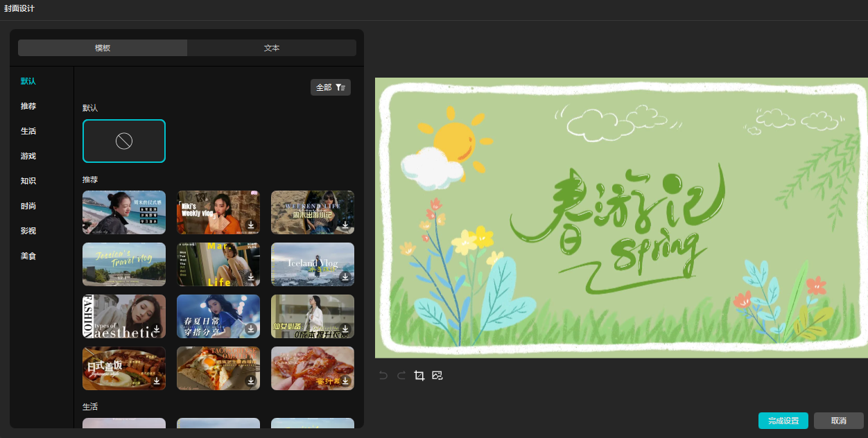Download the Mar. Life template
The width and height of the screenshot is (868, 438).
(251, 277)
